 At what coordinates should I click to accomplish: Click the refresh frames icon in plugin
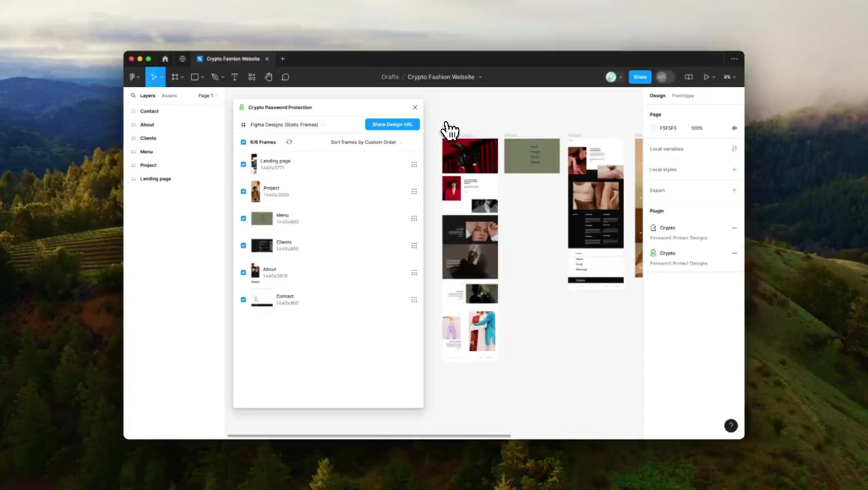[289, 142]
